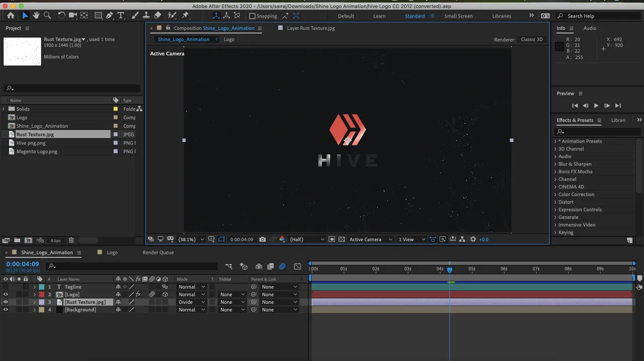This screenshot has height=361, width=644.
Task: Open blending mode dropdown for Rust Texture layer
Action: pos(192,302)
